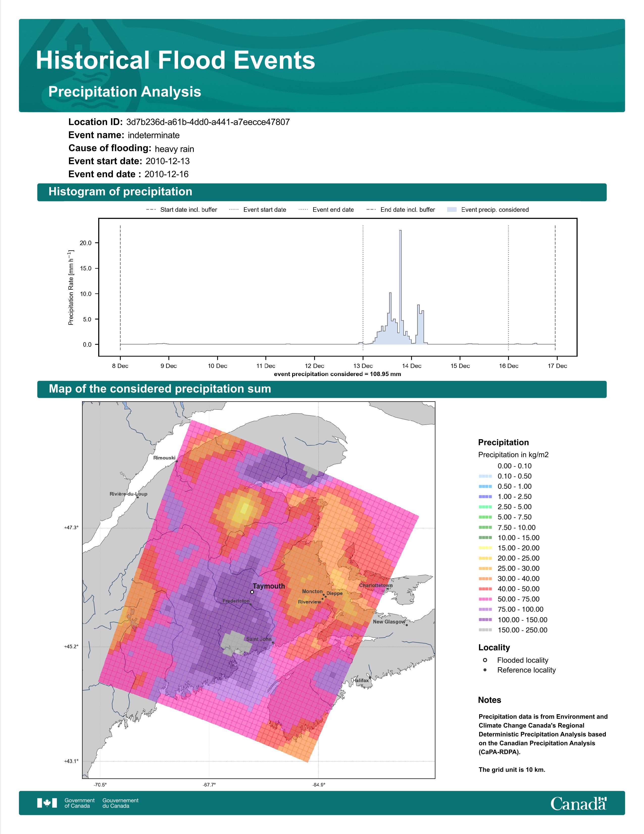
Task: Click the Precipitation Rate axis title
Action: [x=71, y=288]
